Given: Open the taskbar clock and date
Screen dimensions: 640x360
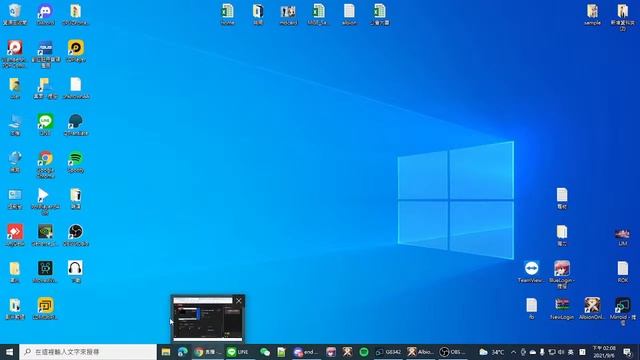Looking at the screenshot, I should click(x=604, y=352).
